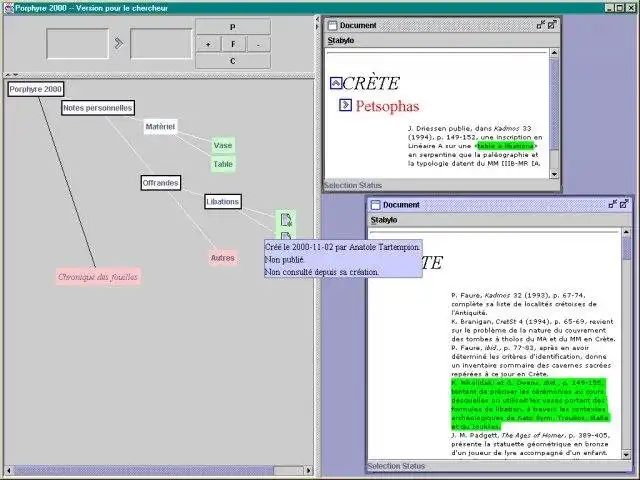The height and width of the screenshot is (480, 640).
Task: Click the plus button beside F
Action: pyautogui.click(x=208, y=44)
